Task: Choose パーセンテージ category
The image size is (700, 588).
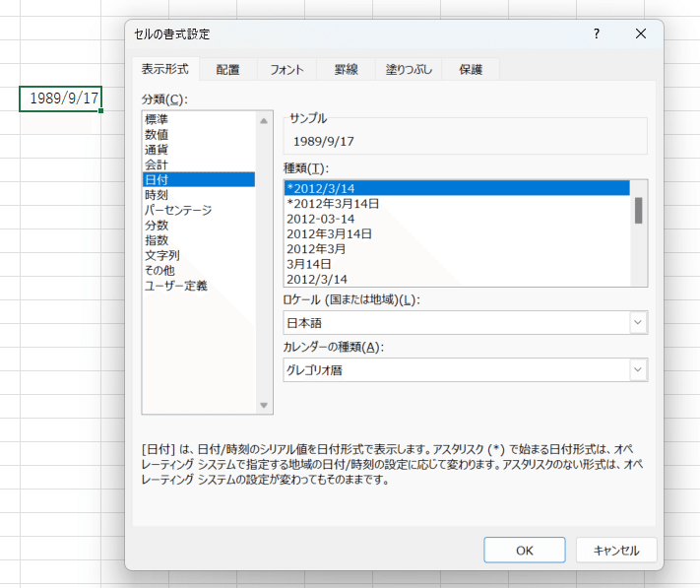Action: (x=199, y=210)
